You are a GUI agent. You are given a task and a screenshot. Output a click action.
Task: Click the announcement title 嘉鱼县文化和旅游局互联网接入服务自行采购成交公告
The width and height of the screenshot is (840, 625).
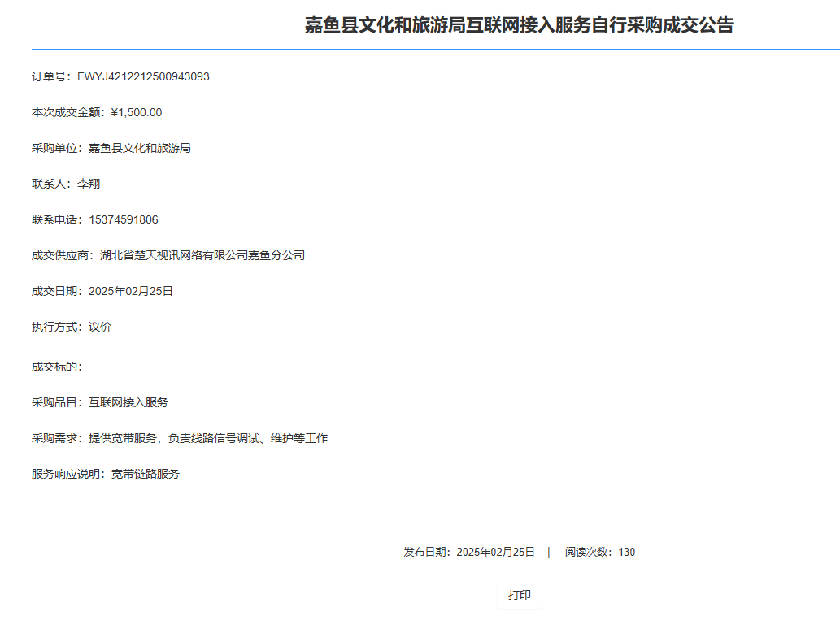[519, 25]
